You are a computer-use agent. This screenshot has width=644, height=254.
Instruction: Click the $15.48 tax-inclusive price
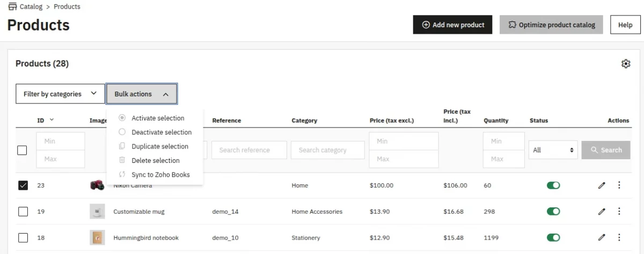pyautogui.click(x=453, y=237)
